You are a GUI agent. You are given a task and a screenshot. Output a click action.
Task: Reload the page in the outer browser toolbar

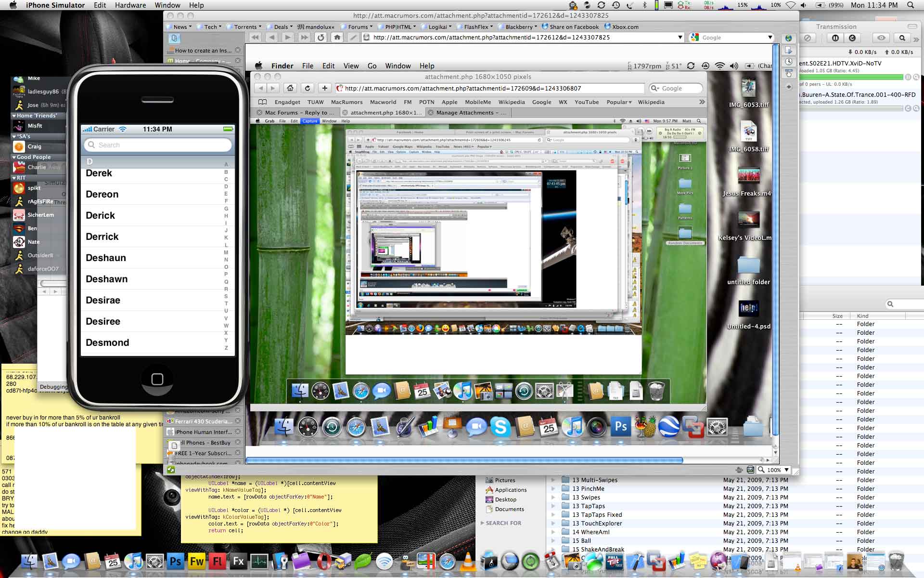[321, 38]
